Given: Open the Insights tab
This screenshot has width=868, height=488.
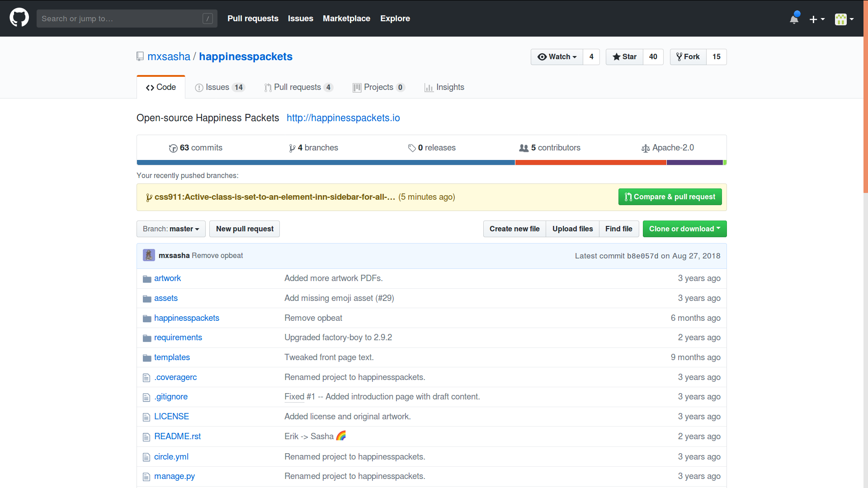Looking at the screenshot, I should pos(444,87).
